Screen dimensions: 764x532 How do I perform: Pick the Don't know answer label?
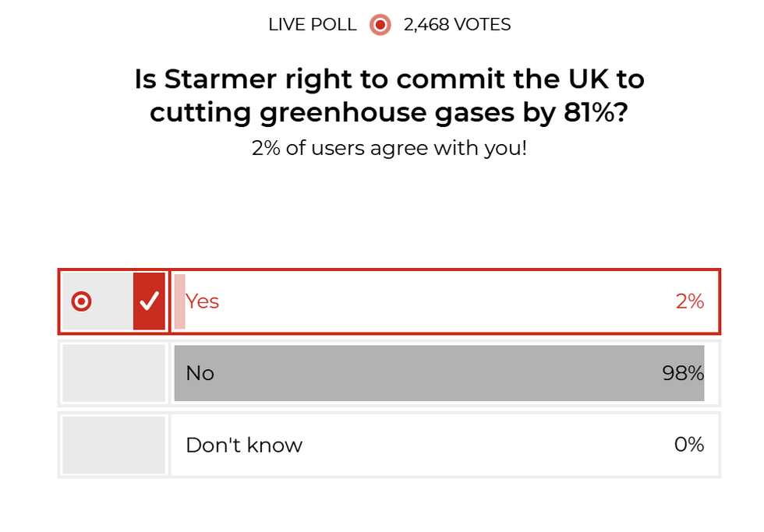(x=244, y=445)
